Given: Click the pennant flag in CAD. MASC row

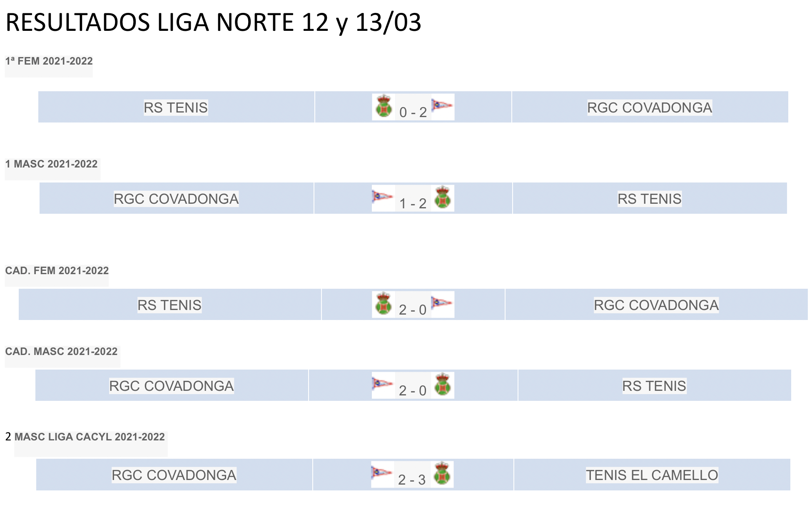Looking at the screenshot, I should (x=383, y=383).
